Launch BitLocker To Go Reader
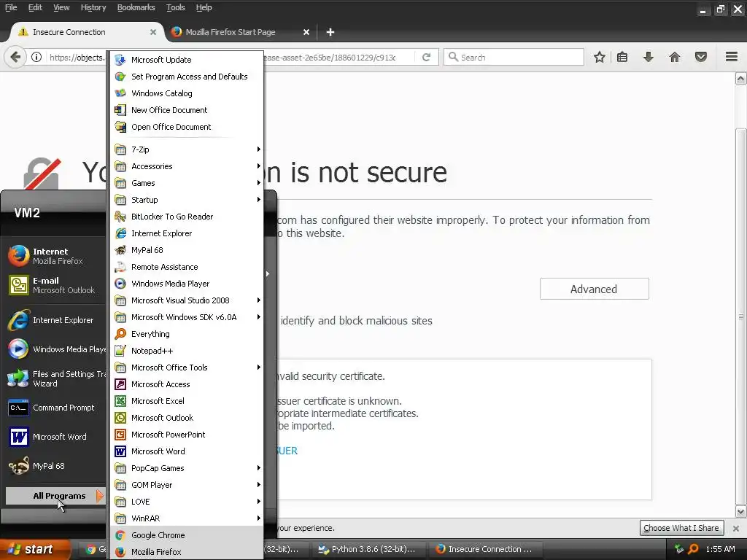The image size is (747, 560). (186, 216)
